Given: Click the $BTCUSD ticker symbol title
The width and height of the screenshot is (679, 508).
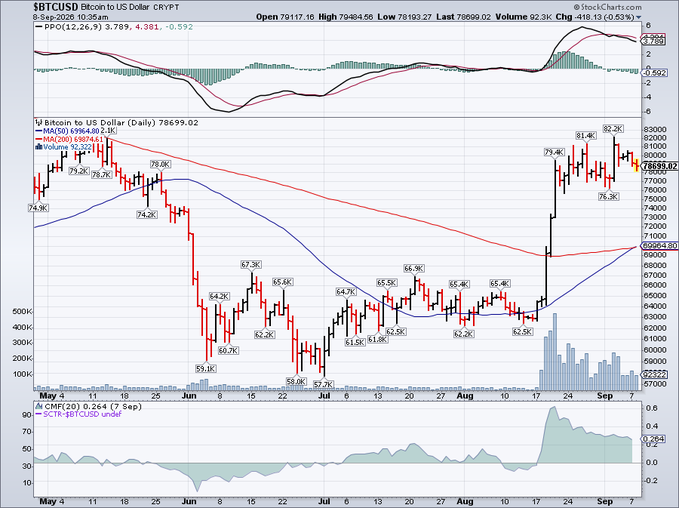Looking at the screenshot, I should click(x=56, y=7).
